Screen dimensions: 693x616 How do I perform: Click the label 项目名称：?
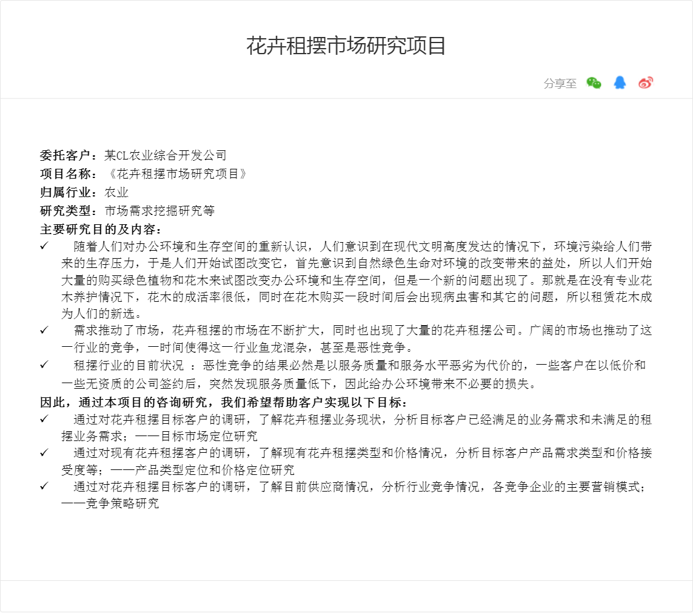click(x=69, y=174)
